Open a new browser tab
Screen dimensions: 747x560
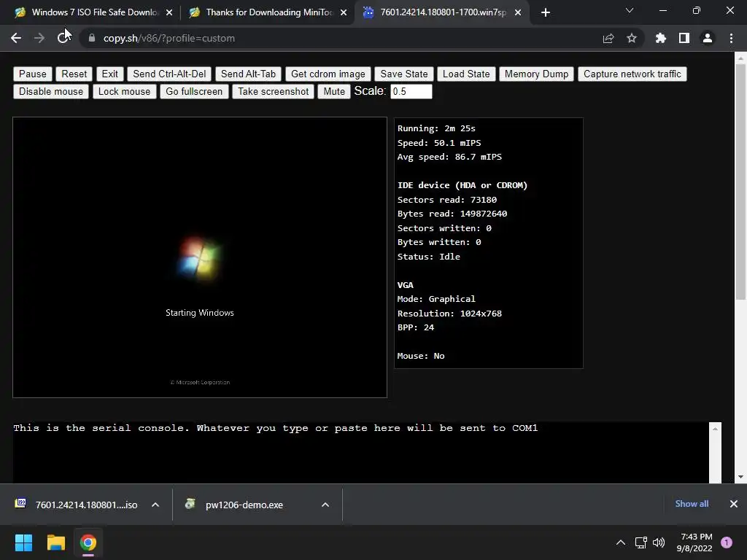click(x=546, y=12)
